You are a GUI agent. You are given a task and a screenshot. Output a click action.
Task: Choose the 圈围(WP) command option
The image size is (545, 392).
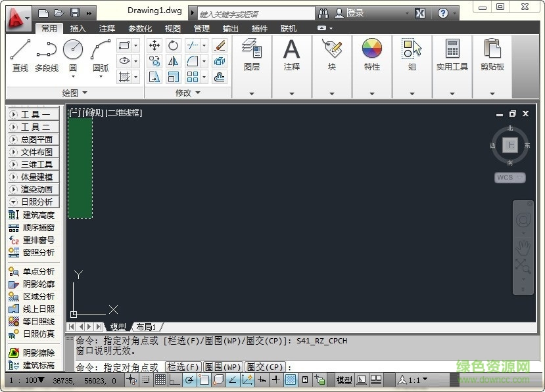(222, 367)
